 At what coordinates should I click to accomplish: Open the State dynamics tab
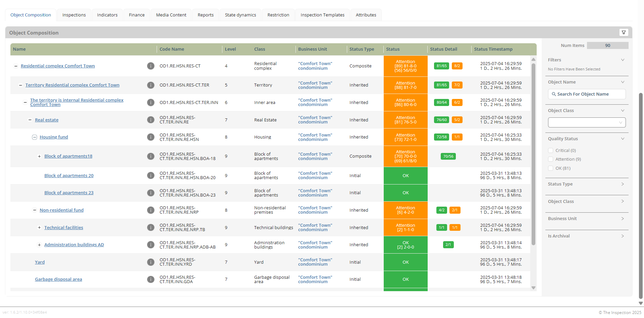[240, 15]
